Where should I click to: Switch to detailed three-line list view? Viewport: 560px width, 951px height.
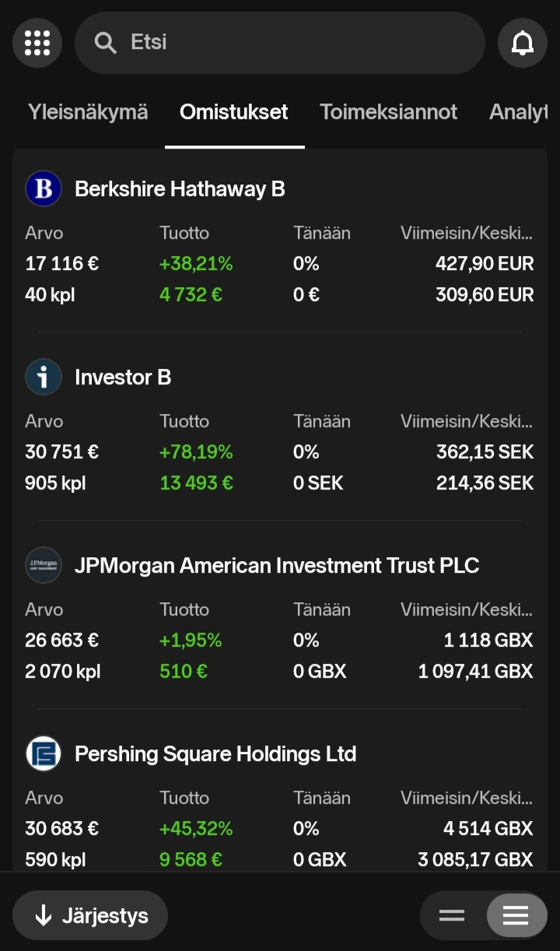[x=516, y=915]
